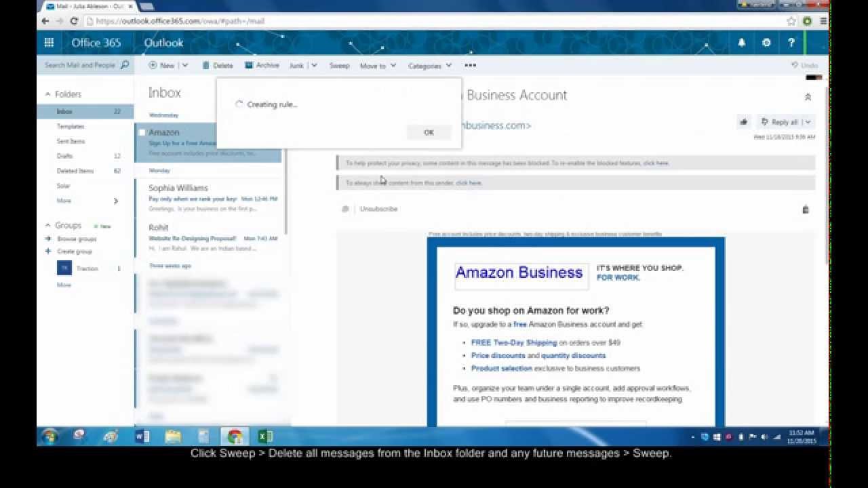Click the Reply all arrow icon
The height and width of the screenshot is (488, 868).
pyautogui.click(x=765, y=122)
